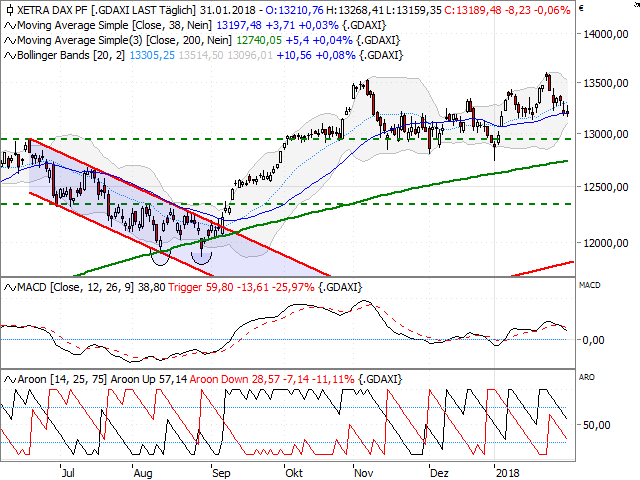Select the XETRA DAX PF title text

pos(52,10)
